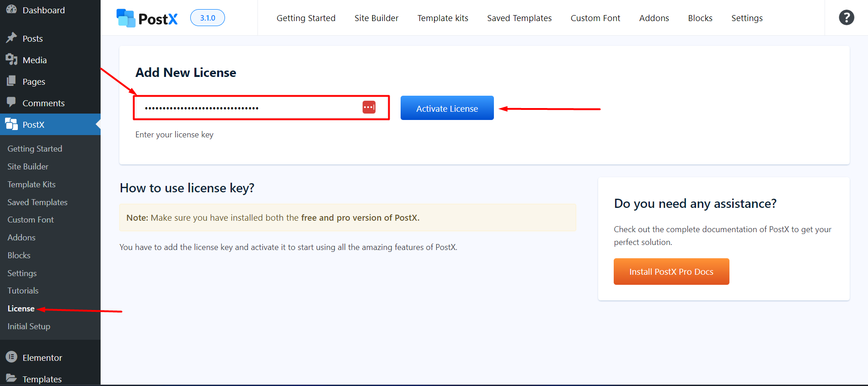Open Blocks sidebar submenu item
Viewport: 868px width, 386px height.
pyautogui.click(x=19, y=255)
